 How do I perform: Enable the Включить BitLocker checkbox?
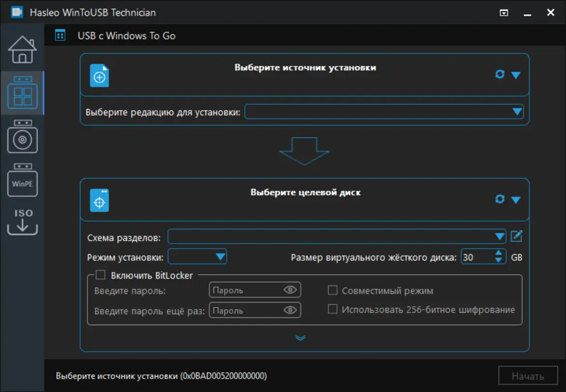[101, 275]
